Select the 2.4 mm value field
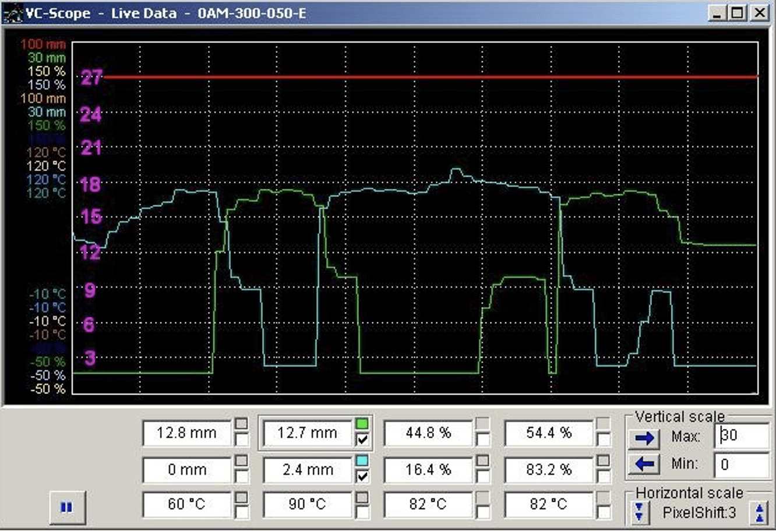Image resolution: width=776 pixels, height=532 pixels. tap(308, 470)
